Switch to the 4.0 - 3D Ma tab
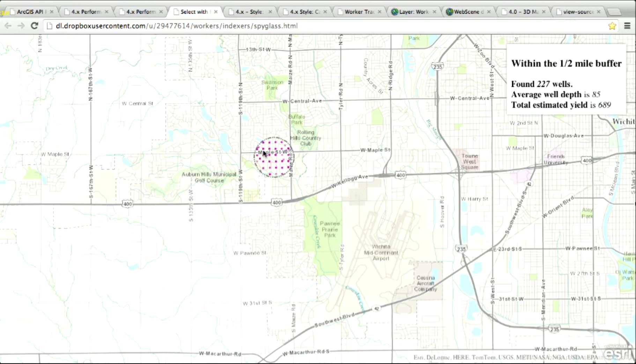Image resolution: width=636 pixels, height=364 pixels. (523, 12)
